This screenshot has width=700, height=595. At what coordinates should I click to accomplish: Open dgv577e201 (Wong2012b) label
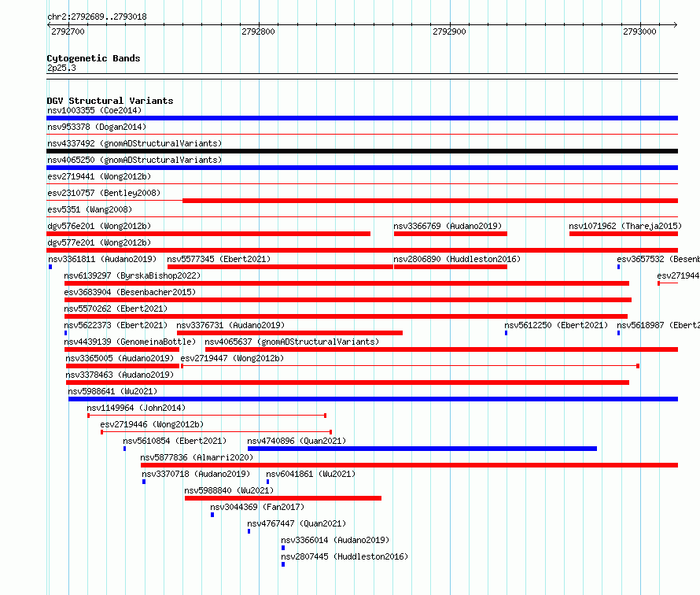coord(99,242)
